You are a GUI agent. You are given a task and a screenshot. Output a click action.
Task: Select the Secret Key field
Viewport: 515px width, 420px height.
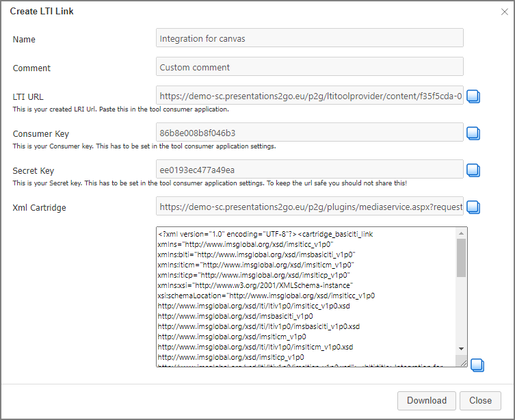pos(310,169)
